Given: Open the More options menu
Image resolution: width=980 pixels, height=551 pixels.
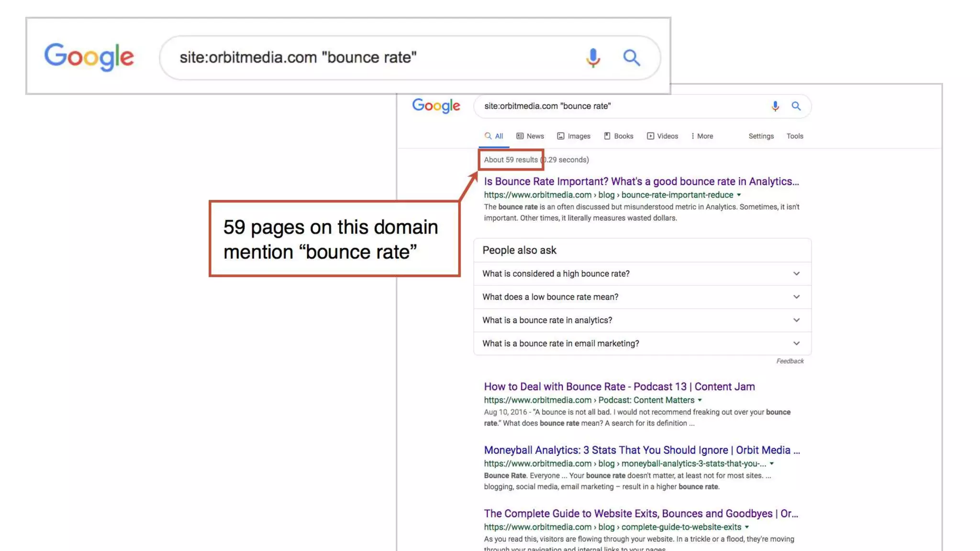Looking at the screenshot, I should click(x=702, y=136).
